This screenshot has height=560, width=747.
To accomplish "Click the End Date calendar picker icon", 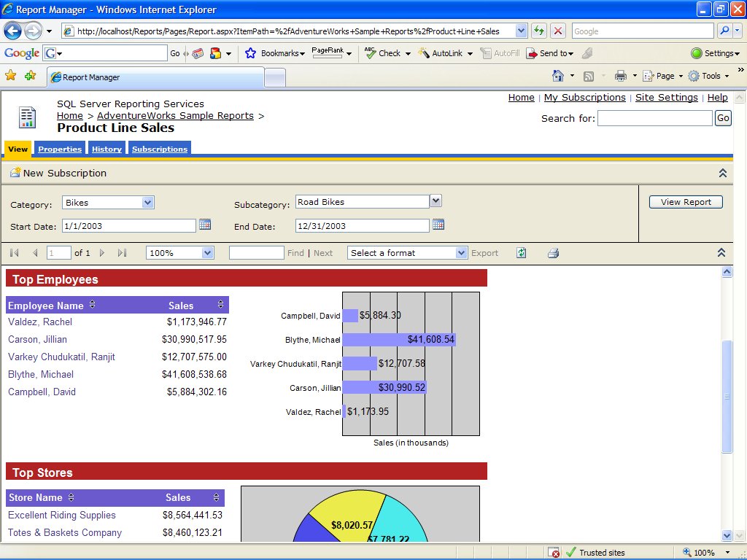I will tap(438, 225).
